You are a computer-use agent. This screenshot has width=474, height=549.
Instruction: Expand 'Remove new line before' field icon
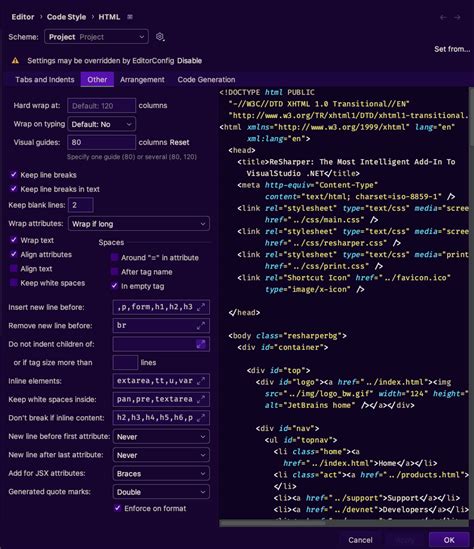[x=201, y=326]
